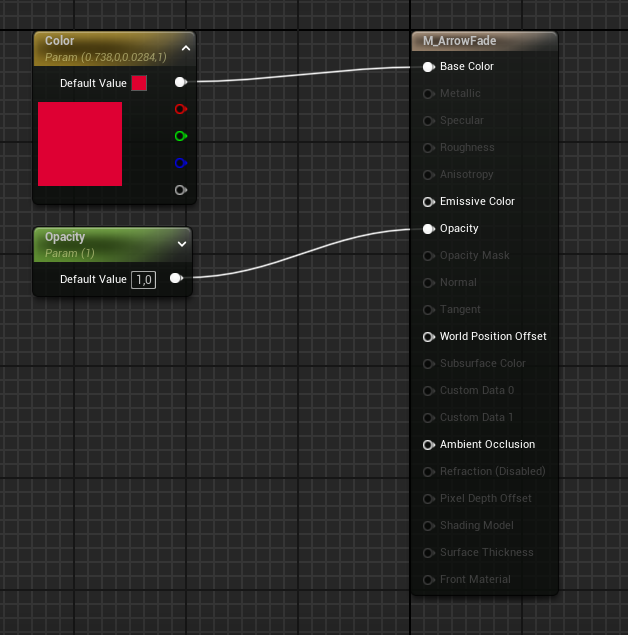Click the Opacity input pin on M_ArrowFade
The height and width of the screenshot is (635, 628).
click(428, 229)
